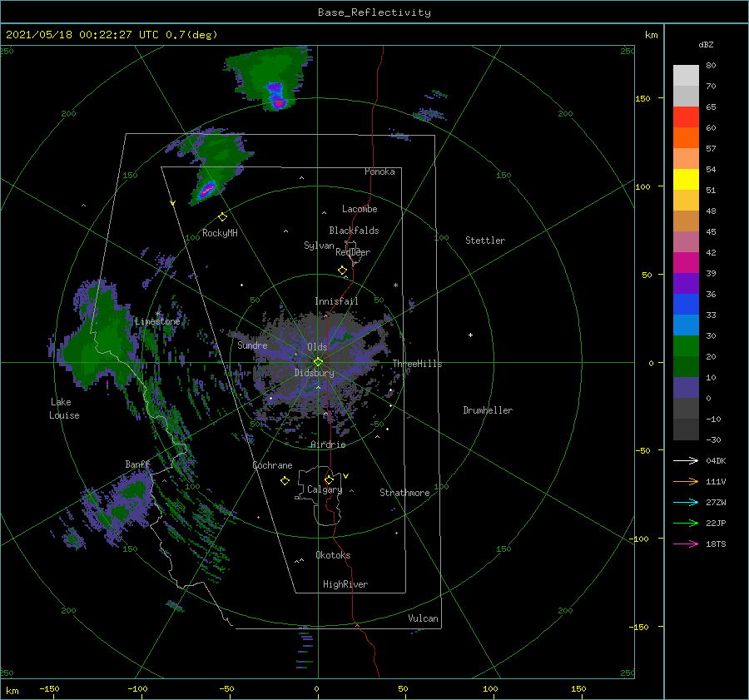Viewport: 749px width, 700px height.
Task: Click the ThreeHills label
Action: click(417, 364)
